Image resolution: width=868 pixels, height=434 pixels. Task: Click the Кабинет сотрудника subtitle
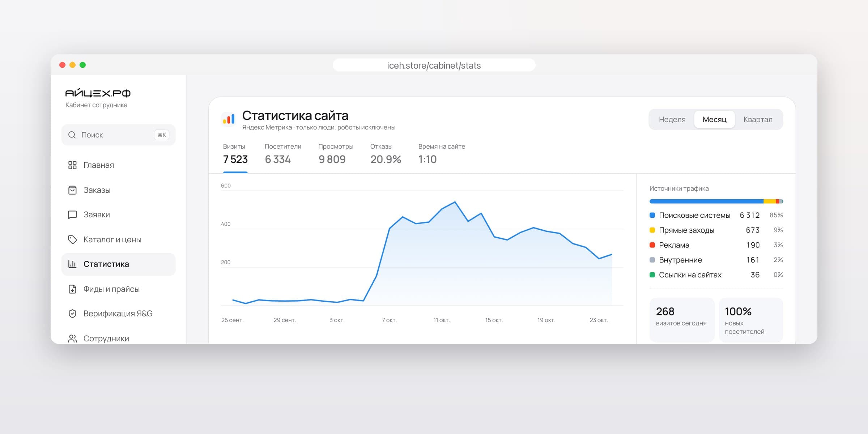(x=96, y=105)
